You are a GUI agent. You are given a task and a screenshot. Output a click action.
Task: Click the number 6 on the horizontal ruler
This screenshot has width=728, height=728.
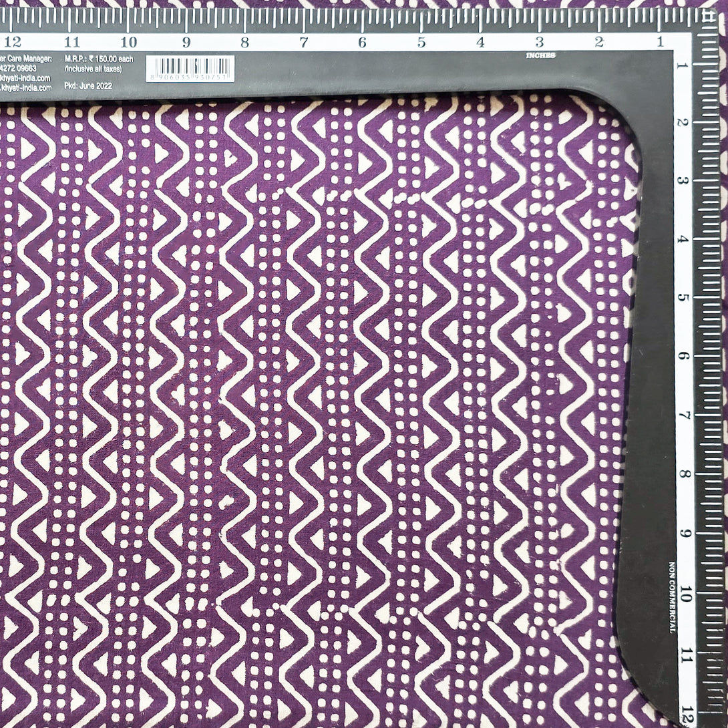pyautogui.click(x=362, y=42)
